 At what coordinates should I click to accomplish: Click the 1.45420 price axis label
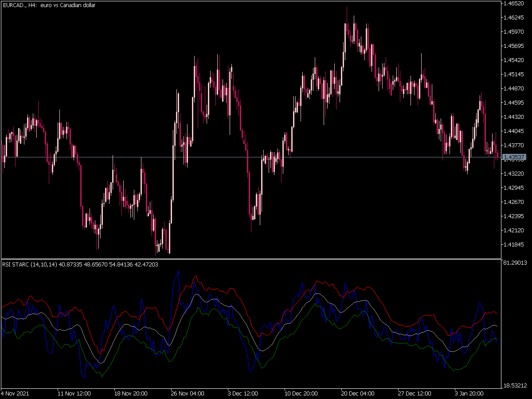point(515,60)
